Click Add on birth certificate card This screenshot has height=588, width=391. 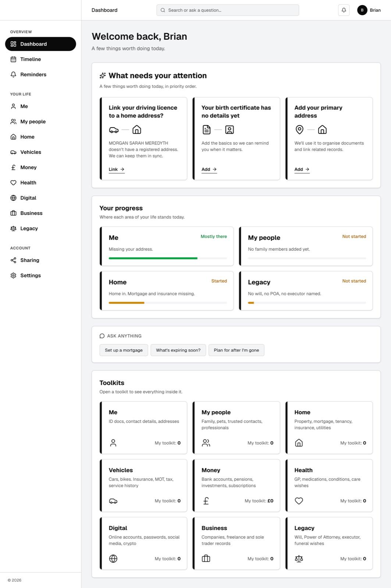(209, 169)
